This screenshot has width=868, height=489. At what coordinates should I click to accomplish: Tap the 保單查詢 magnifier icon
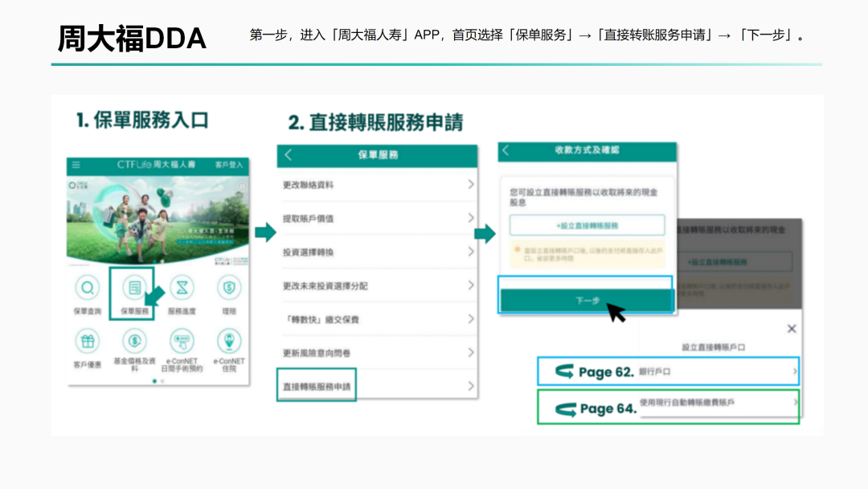[88, 288]
